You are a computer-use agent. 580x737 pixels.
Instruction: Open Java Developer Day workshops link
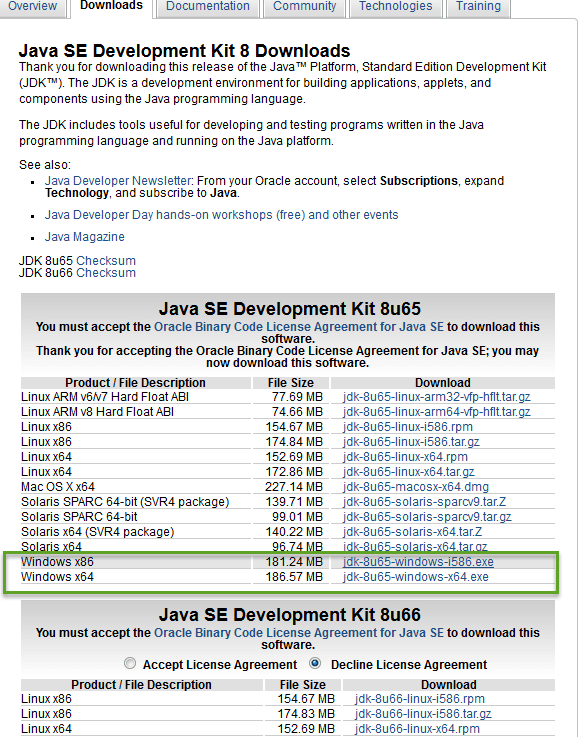pos(221,215)
